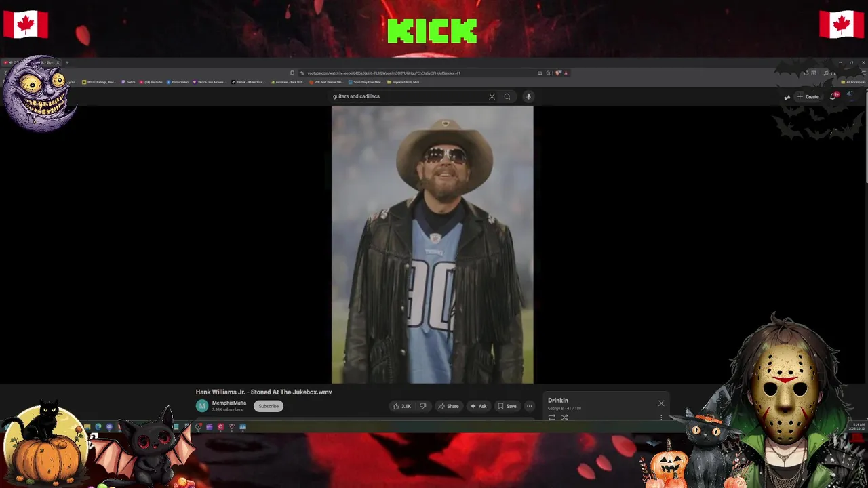Open the Imported from Microsoft bookmark folder
Image resolution: width=868 pixels, height=488 pixels.
pos(404,82)
